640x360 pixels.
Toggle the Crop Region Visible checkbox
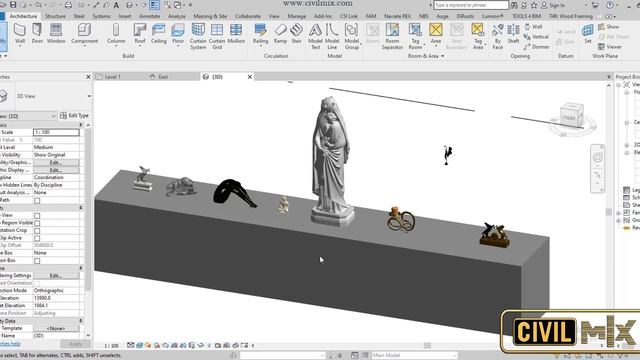[37, 223]
